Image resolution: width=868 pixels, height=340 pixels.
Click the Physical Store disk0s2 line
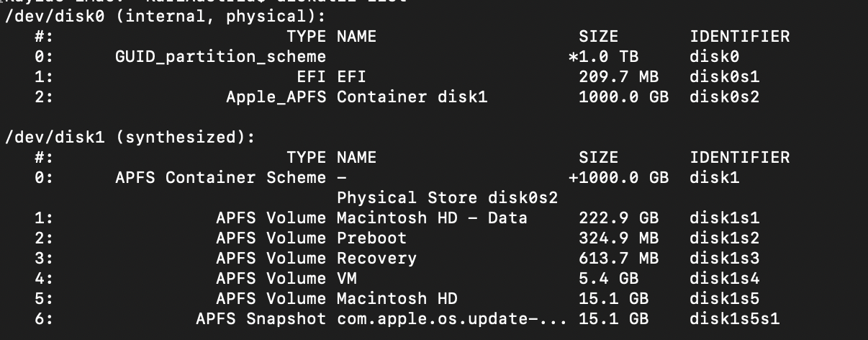pos(447,197)
